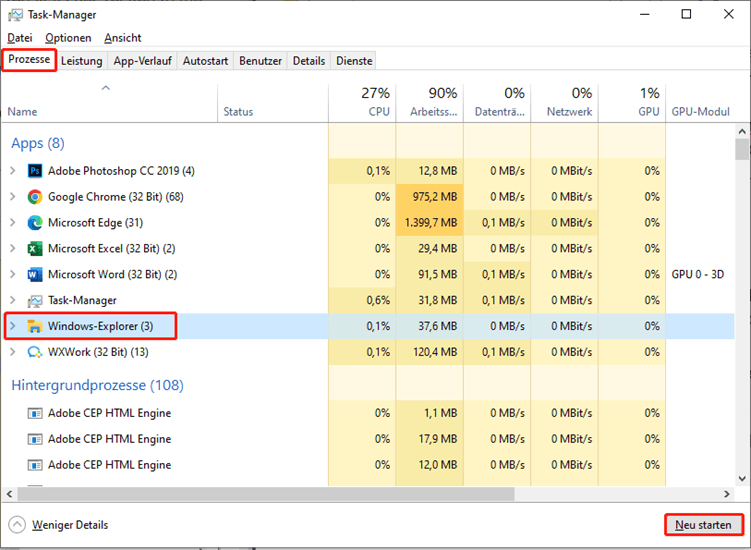The width and height of the screenshot is (751, 550).
Task: Click the vertical scrollbar up arrow
Action: point(742,131)
